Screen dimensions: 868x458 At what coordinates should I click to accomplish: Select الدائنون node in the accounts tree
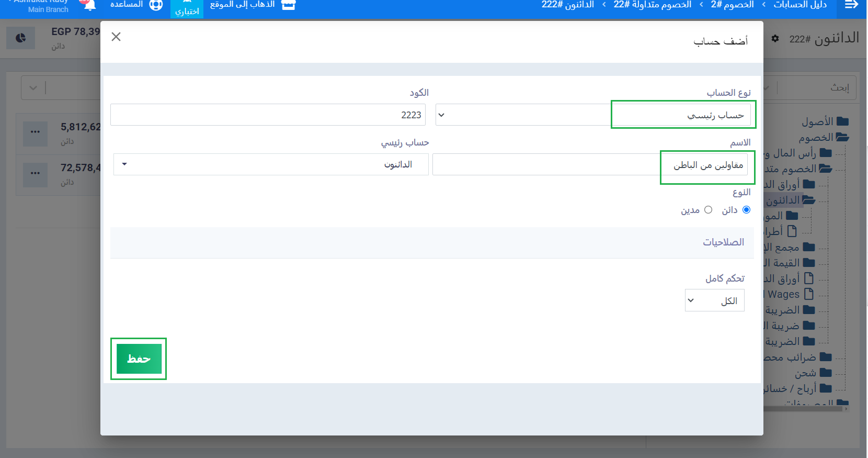[x=783, y=200]
